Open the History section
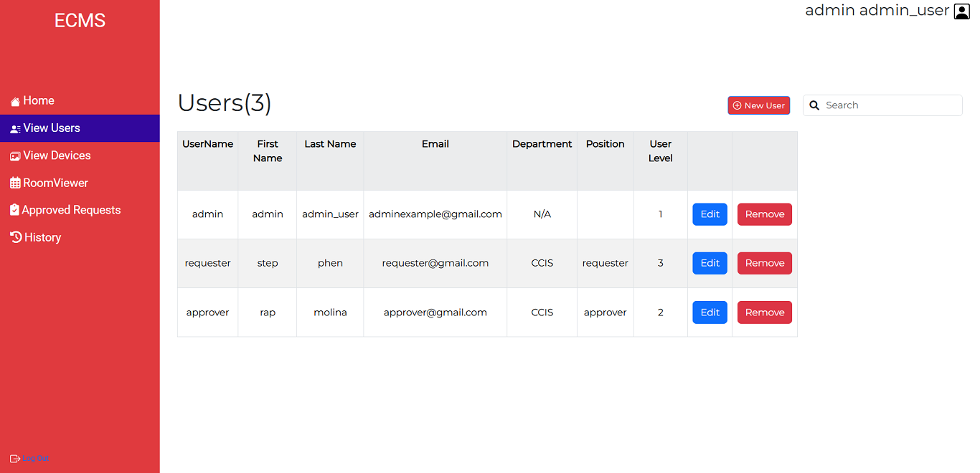Image resolution: width=980 pixels, height=473 pixels. coord(80,237)
